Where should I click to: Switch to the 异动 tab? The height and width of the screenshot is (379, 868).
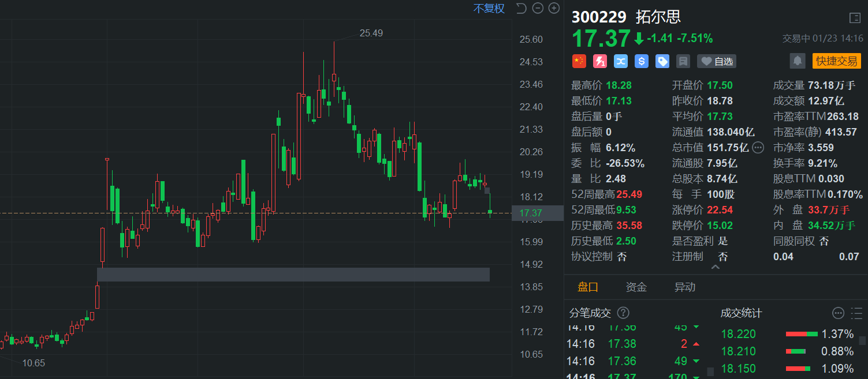(x=685, y=287)
